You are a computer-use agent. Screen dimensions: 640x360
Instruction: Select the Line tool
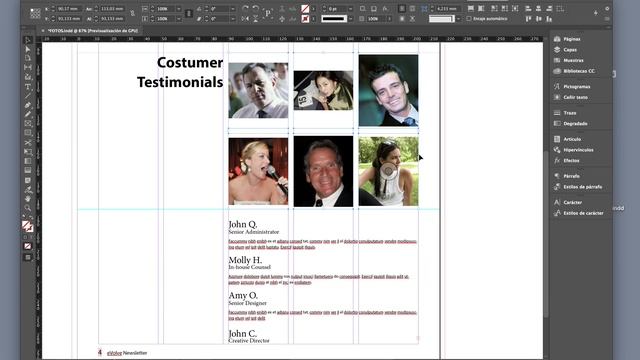point(28,96)
